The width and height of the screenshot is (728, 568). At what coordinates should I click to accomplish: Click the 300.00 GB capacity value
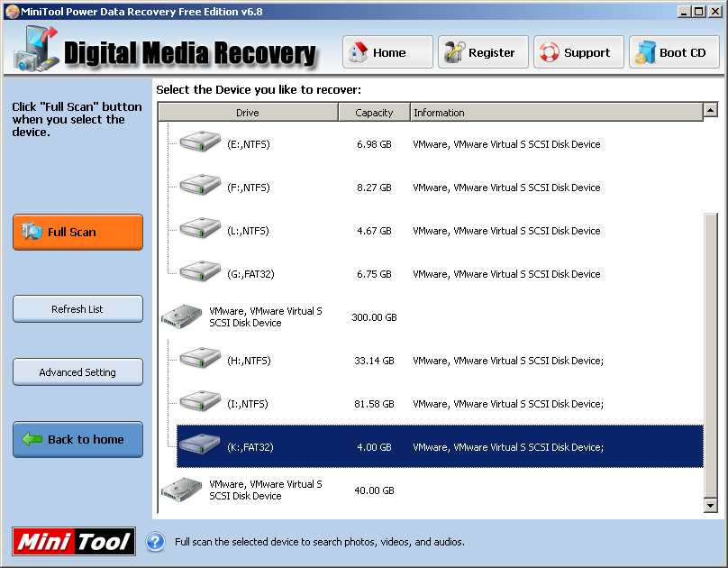(x=374, y=317)
